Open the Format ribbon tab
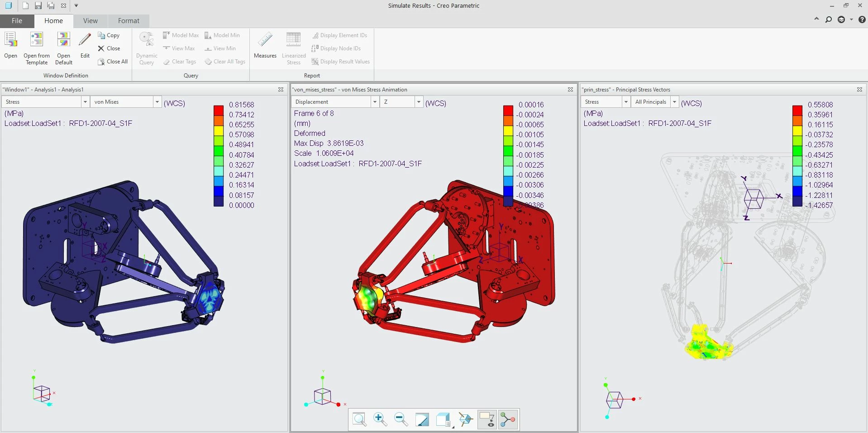The width and height of the screenshot is (868, 433). tap(129, 21)
